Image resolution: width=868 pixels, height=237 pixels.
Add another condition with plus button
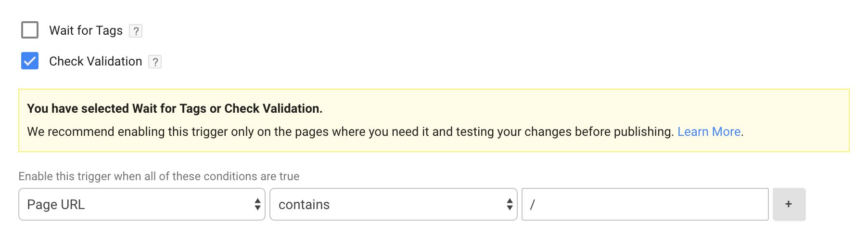(789, 204)
